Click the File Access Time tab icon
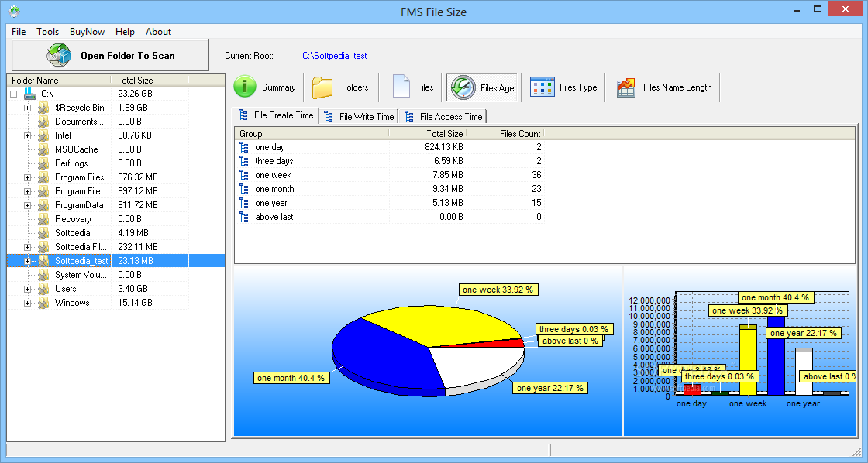 click(409, 116)
